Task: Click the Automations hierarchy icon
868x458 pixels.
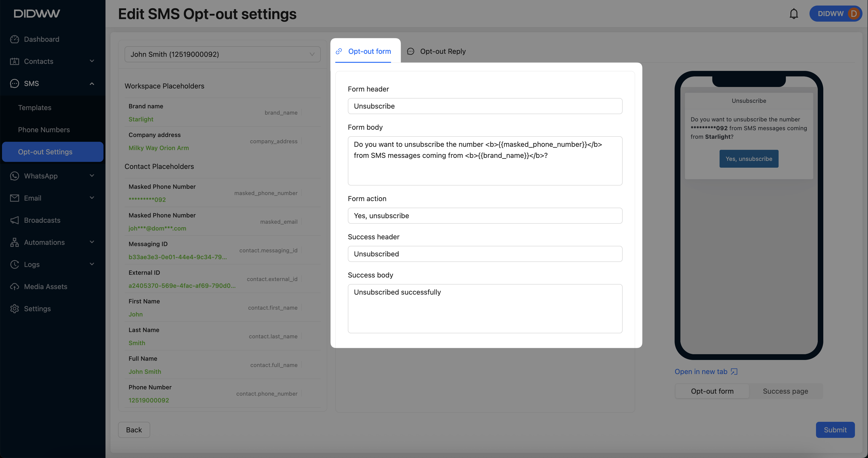Action: (x=15, y=242)
